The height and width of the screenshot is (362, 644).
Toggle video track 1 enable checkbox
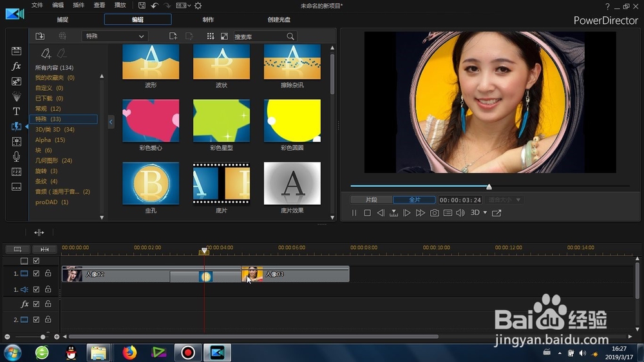(36, 273)
